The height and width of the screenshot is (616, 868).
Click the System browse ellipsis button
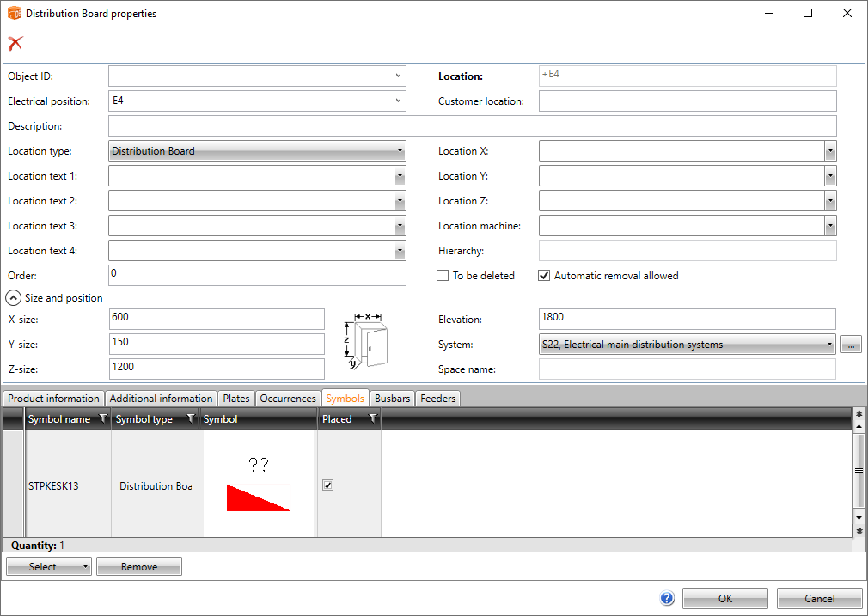point(850,345)
